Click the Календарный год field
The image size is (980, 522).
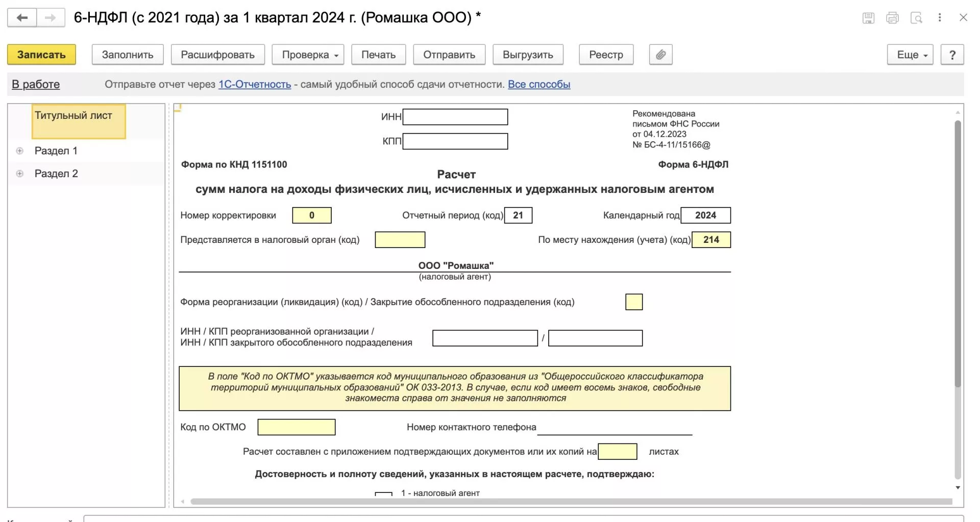click(x=705, y=215)
